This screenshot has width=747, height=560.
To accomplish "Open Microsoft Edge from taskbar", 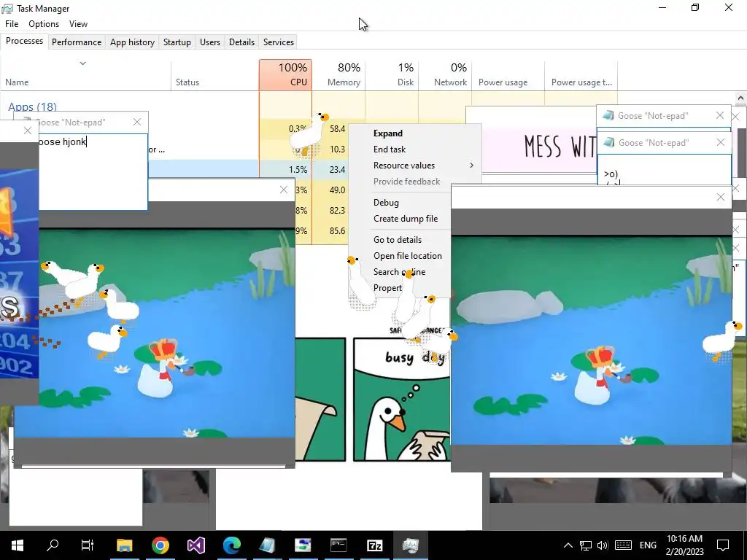I will (231, 545).
